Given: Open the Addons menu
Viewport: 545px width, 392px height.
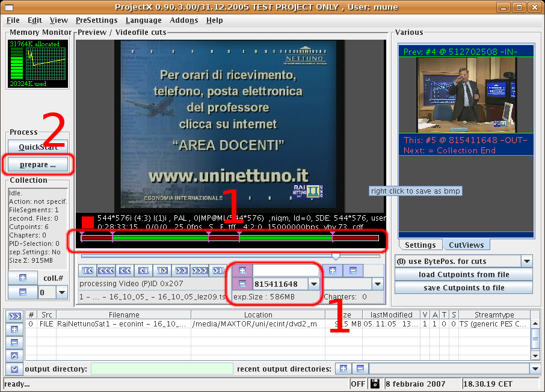Looking at the screenshot, I should 184,20.
